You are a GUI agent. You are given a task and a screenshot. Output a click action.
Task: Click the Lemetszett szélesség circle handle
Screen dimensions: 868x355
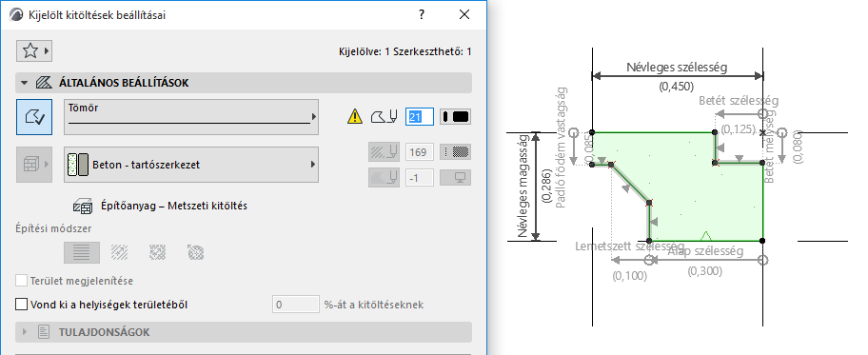pos(649,259)
